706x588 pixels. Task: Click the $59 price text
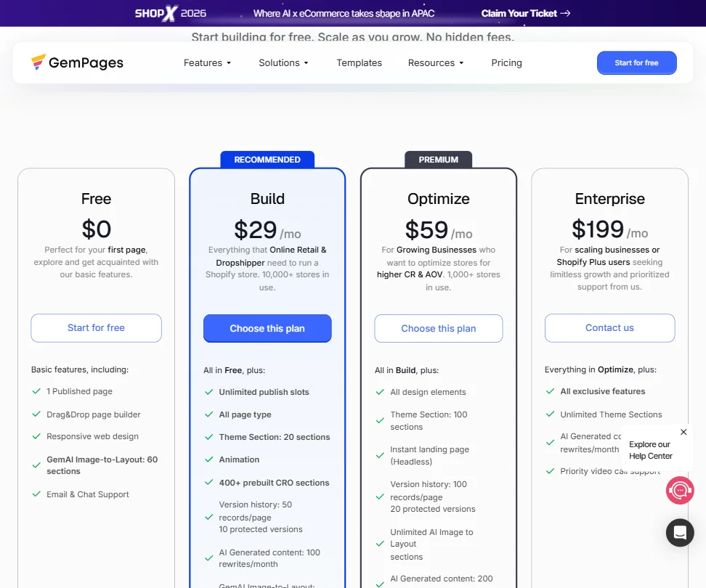pyautogui.click(x=426, y=230)
